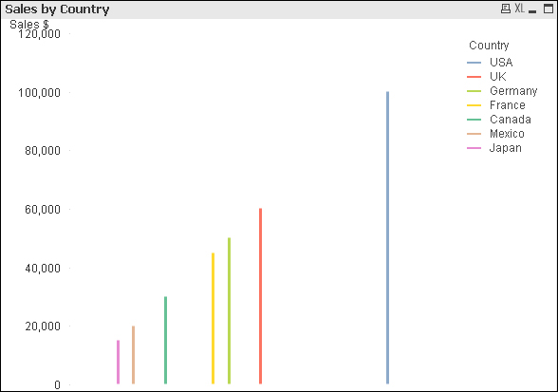Select the light green Germany bar
Viewport: 558px width, 392px height.
click(230, 310)
